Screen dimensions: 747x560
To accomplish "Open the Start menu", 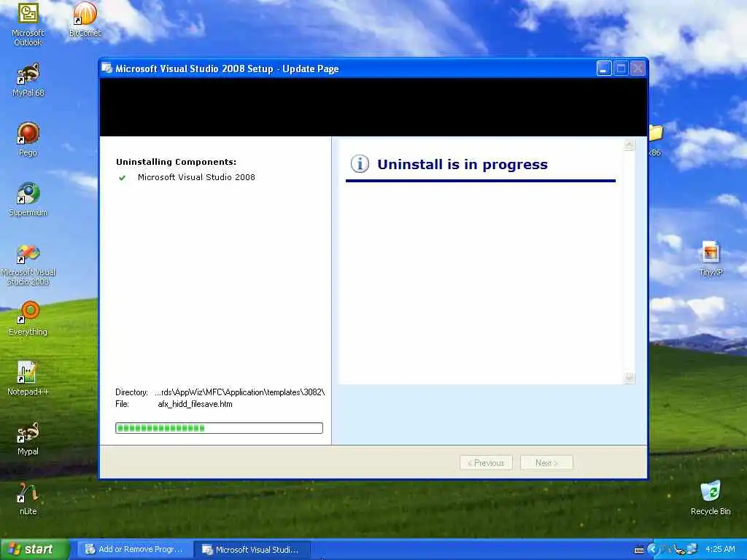I will (35, 550).
